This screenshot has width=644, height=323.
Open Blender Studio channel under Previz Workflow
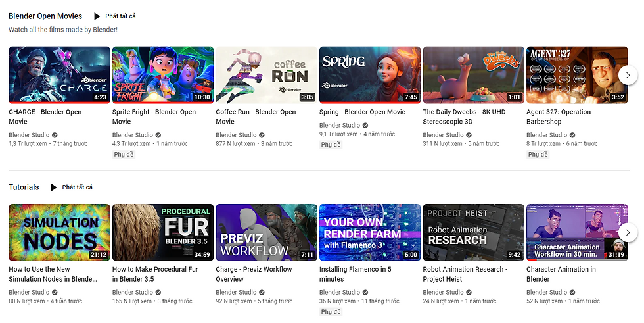point(236,292)
